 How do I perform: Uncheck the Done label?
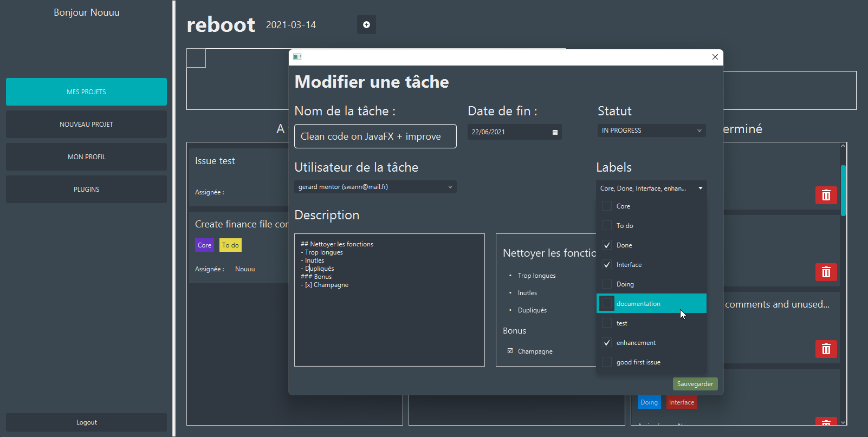point(607,245)
